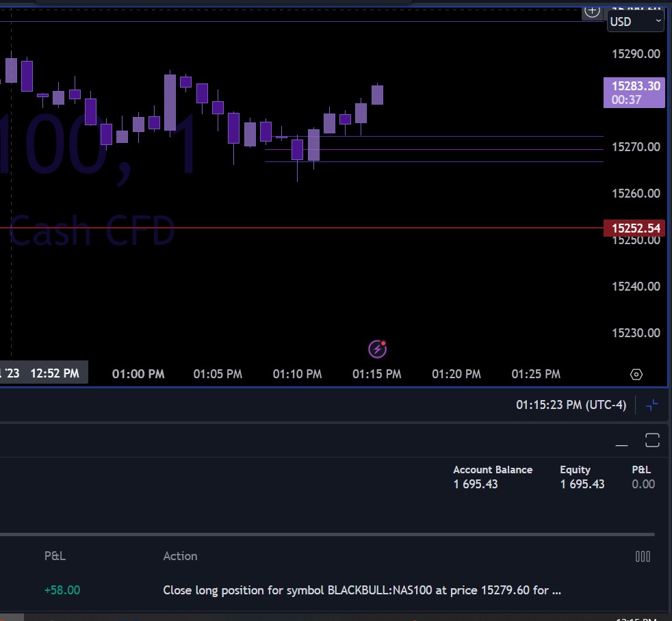Click the 15290.00 price scale label
Viewport: 672px width, 621px height.
(636, 54)
